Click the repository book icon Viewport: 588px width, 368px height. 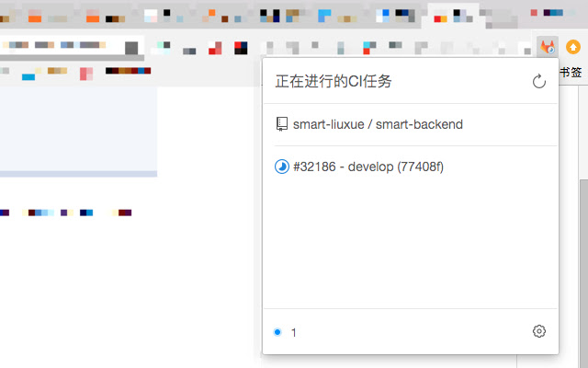282,124
